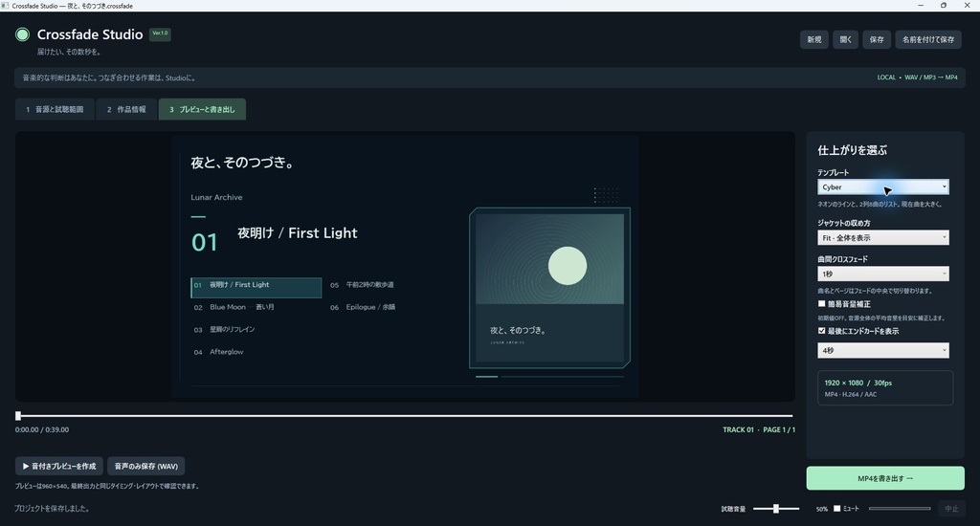The image size is (980, 526).
Task: Click track 03 星屑のリフレイン in preview
Action: click(x=224, y=330)
